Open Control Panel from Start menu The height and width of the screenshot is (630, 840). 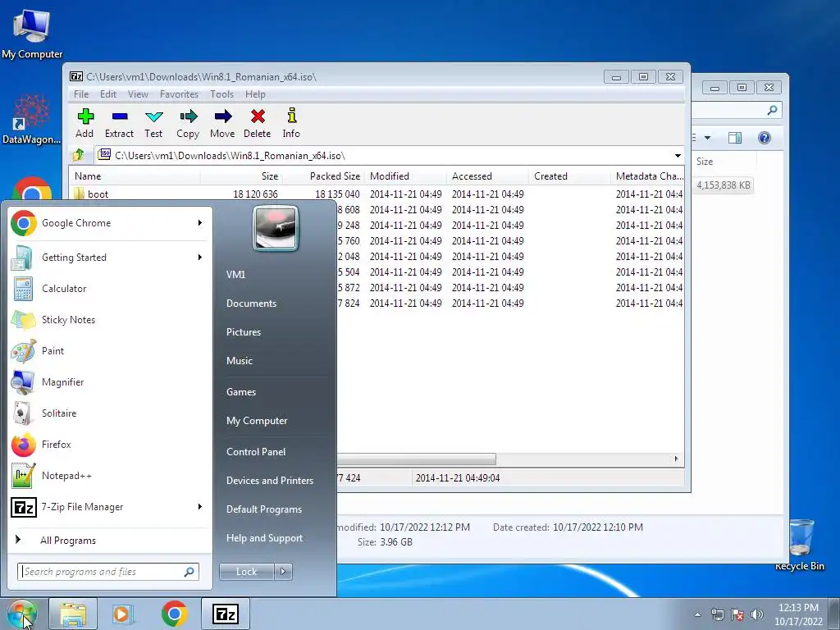tap(256, 452)
